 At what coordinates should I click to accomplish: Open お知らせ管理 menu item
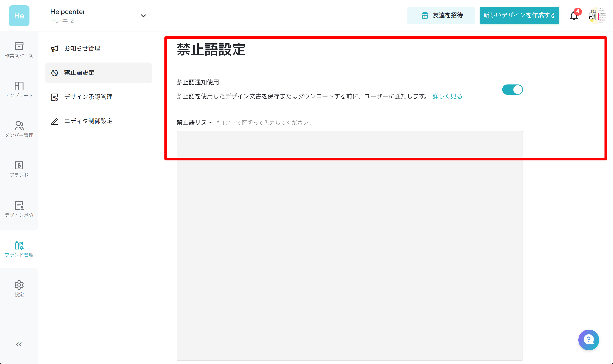pyautogui.click(x=99, y=48)
